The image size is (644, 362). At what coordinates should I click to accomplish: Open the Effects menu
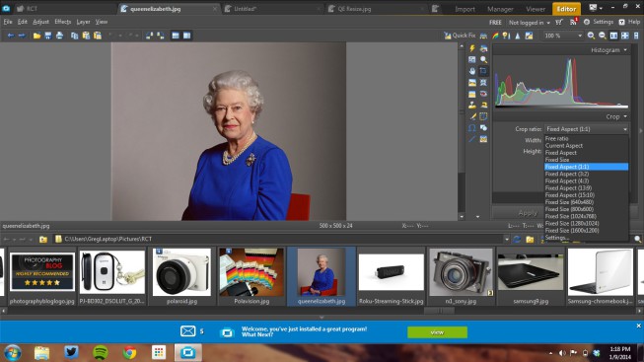tap(63, 22)
